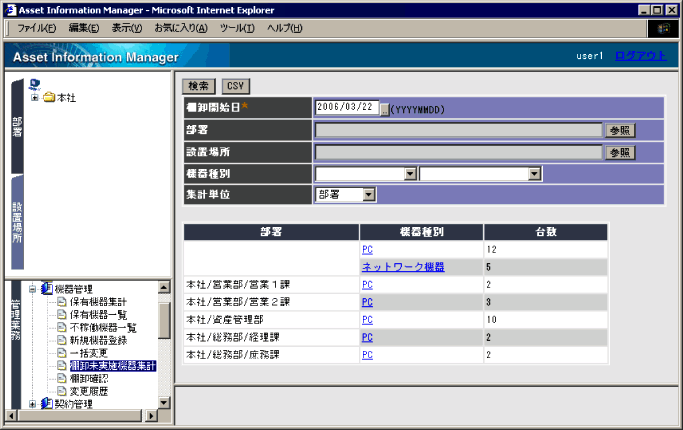Click the page icon beside 保有機器集計
The image size is (683, 430).
point(61,301)
